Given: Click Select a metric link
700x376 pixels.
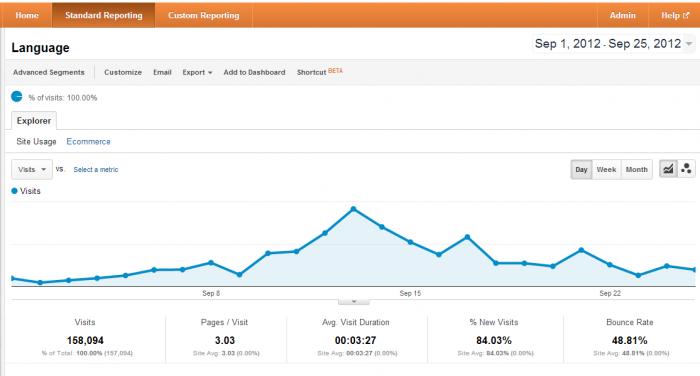Looking at the screenshot, I should [96, 170].
